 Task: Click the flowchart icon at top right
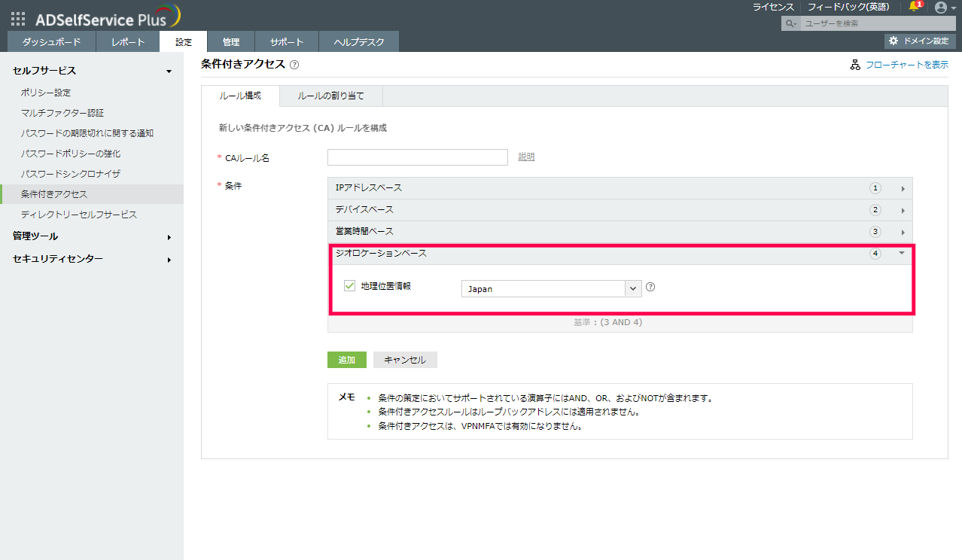(x=854, y=65)
